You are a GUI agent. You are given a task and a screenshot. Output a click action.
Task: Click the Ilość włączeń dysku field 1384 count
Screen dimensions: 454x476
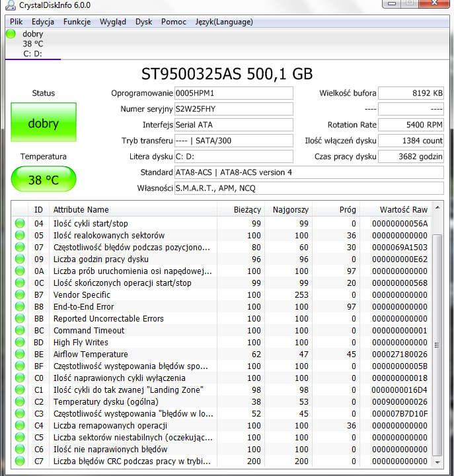coord(411,141)
